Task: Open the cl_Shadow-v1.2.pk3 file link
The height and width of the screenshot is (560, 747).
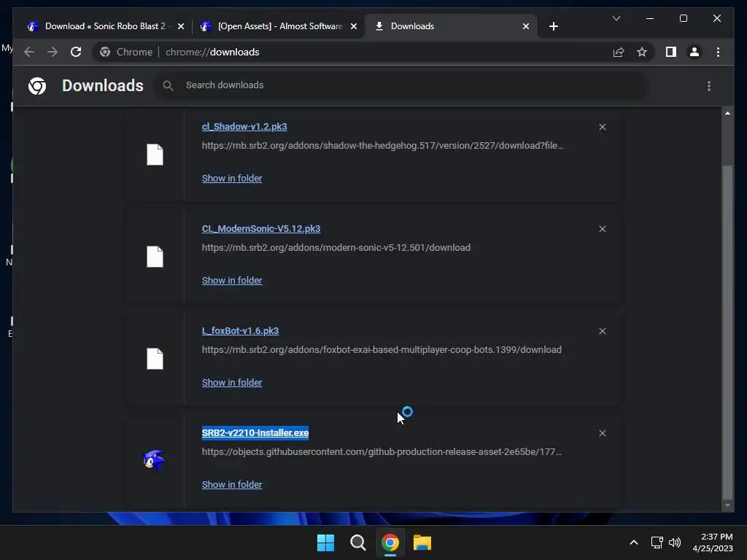Action: tap(244, 127)
